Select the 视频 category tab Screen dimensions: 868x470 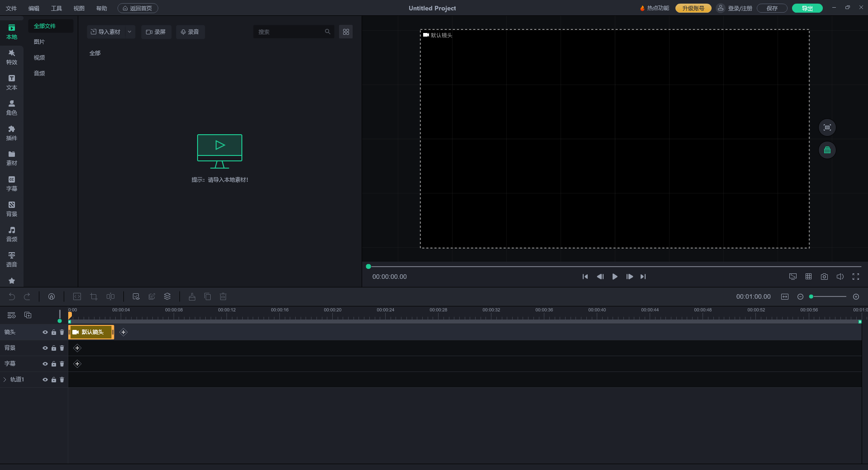click(x=39, y=57)
